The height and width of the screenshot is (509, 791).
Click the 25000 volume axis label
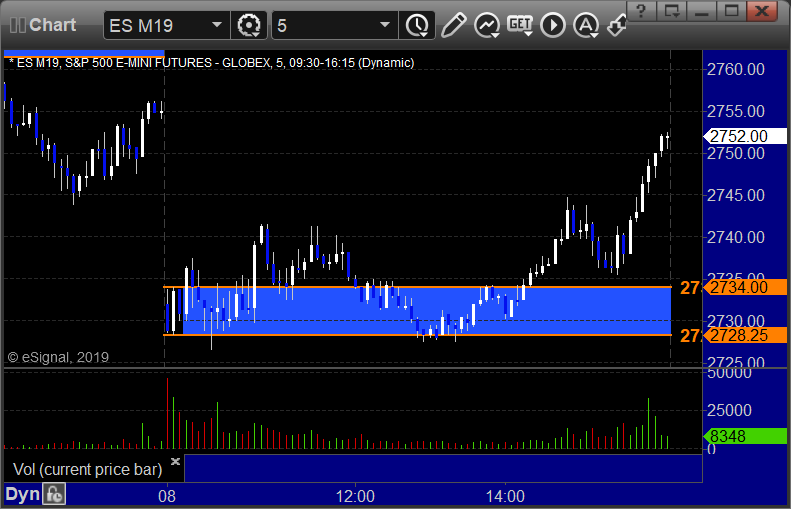pyautogui.click(x=729, y=410)
